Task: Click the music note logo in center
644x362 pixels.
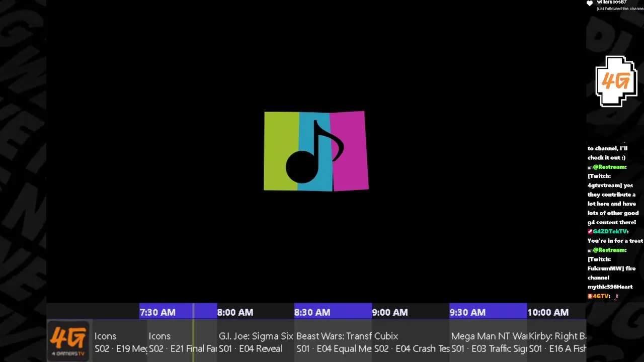Action: [316, 151]
